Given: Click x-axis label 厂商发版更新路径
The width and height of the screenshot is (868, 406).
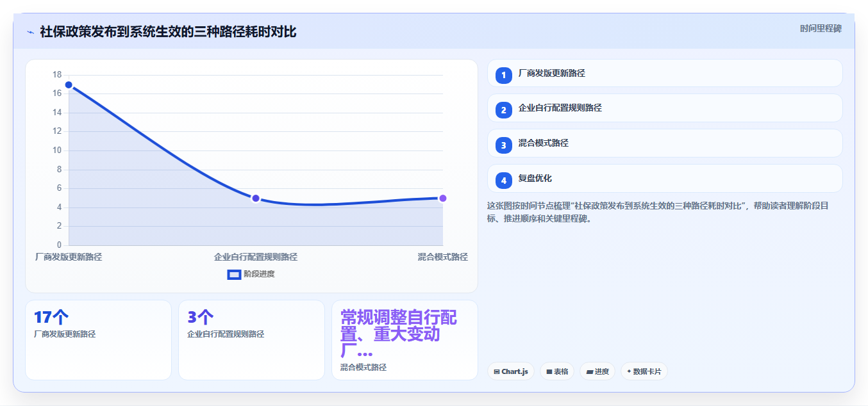Looking at the screenshot, I should (69, 257).
